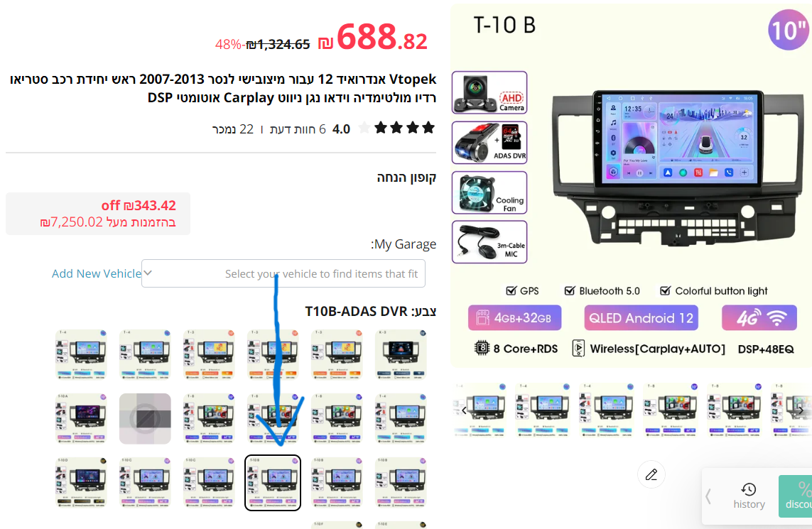Screen dimensions: 812x529
Task: Click the pencil edit icon
Action: [x=651, y=474]
